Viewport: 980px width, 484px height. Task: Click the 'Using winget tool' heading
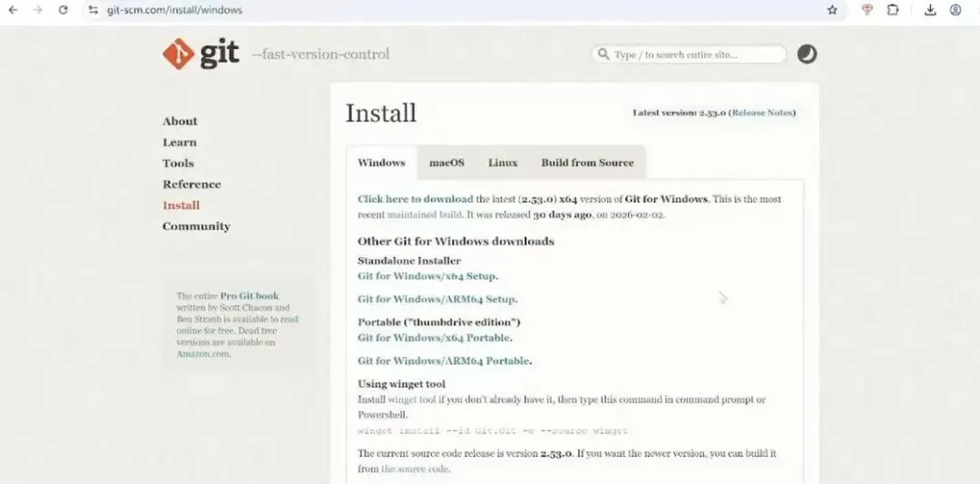point(401,384)
